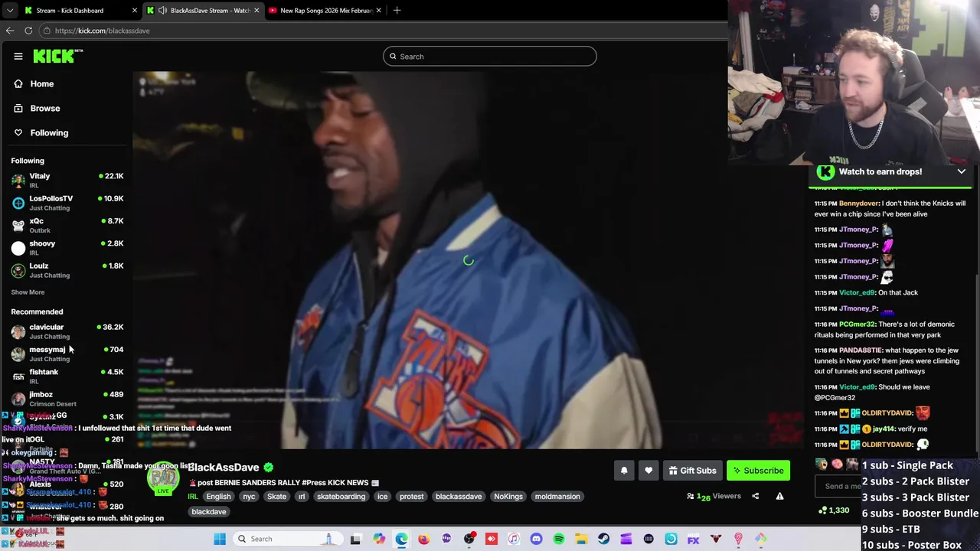Click PANDA88TIE username in chat
This screenshot has width=980, height=551.
861,350
